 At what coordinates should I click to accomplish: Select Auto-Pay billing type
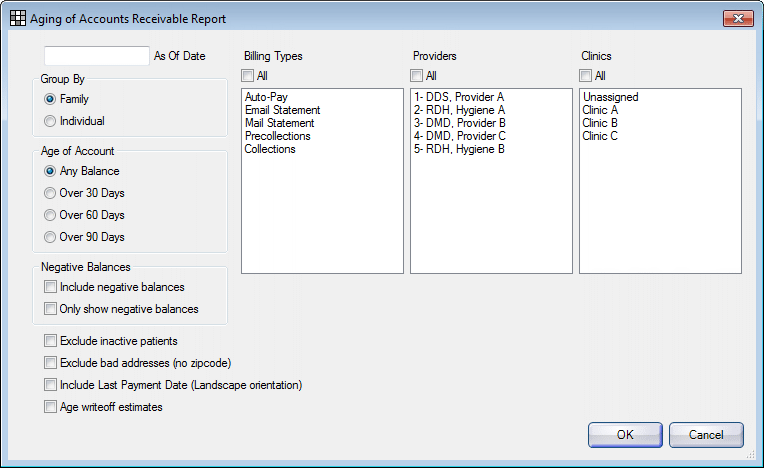pos(322,97)
